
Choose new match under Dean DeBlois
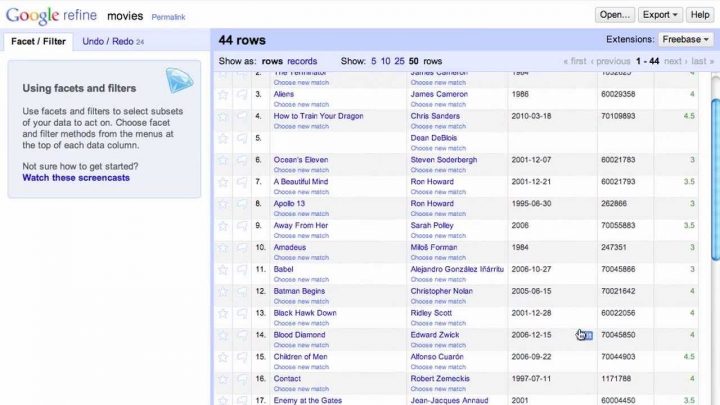[438, 148]
